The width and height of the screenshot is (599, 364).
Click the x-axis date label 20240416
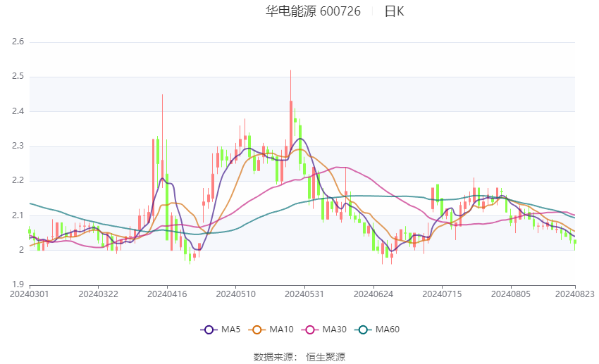click(167, 294)
